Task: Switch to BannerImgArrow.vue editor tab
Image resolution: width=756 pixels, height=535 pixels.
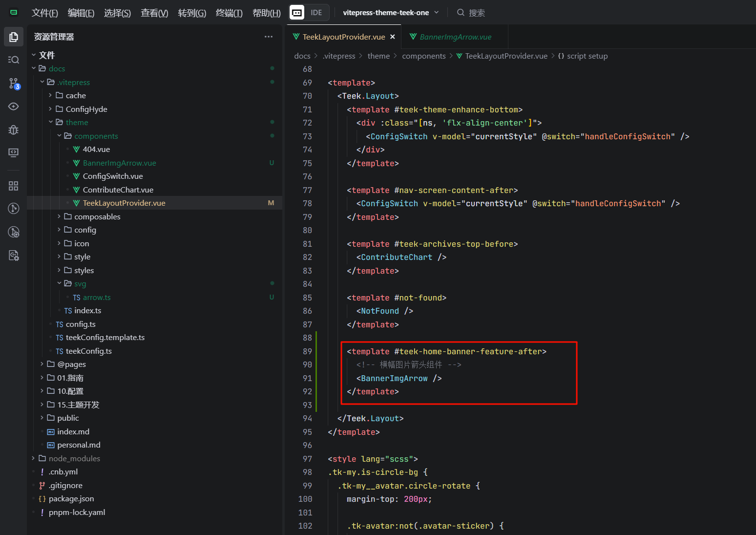Action: [455, 37]
